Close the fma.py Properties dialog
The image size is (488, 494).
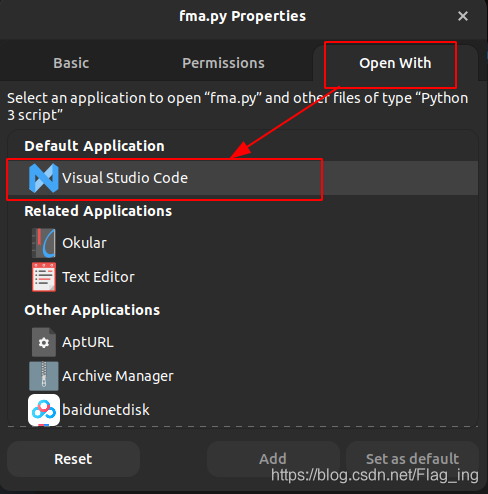pos(463,16)
